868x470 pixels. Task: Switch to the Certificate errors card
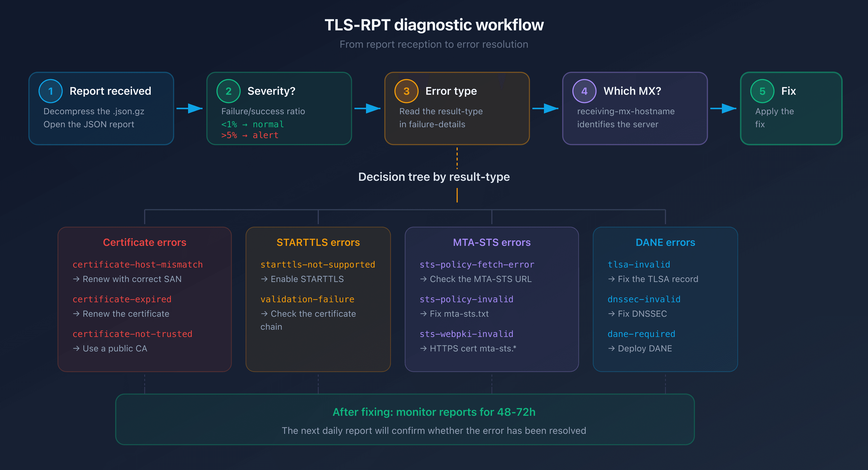pos(144,242)
